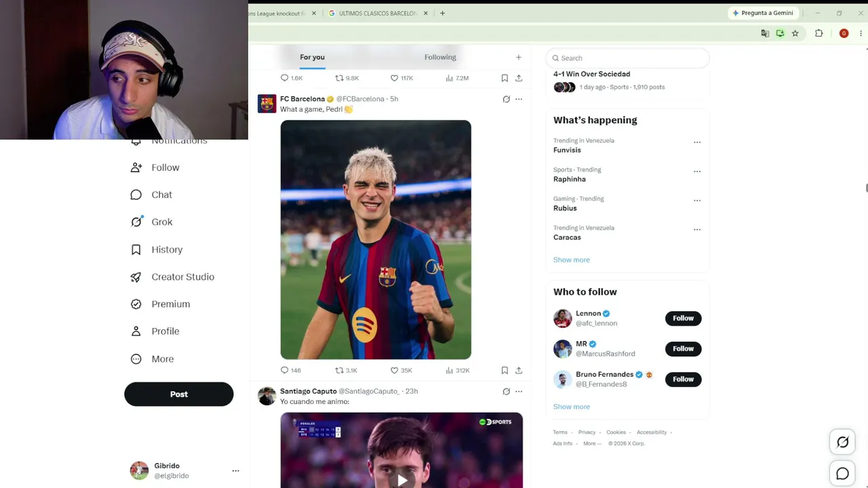Open a new browser tab
868x488 pixels.
pyautogui.click(x=442, y=13)
